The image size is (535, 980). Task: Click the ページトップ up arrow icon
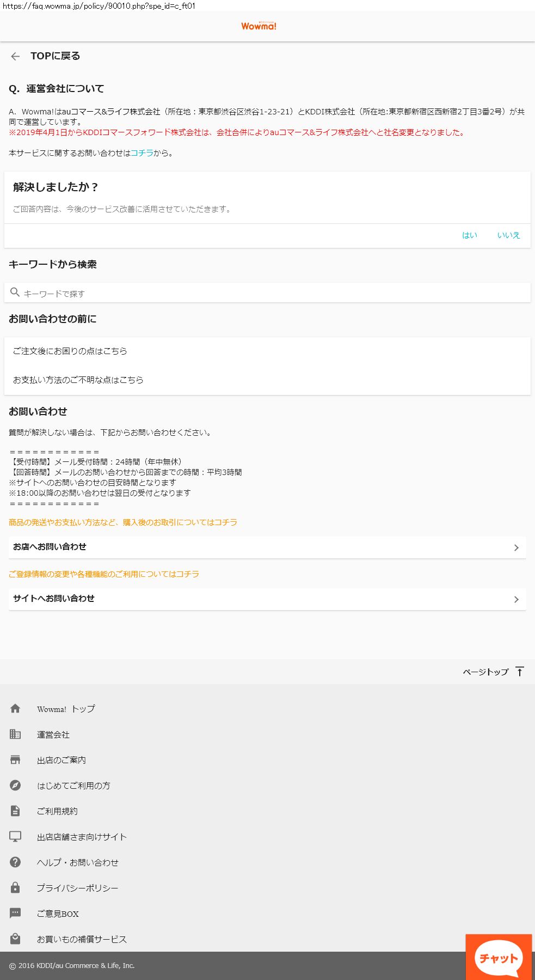(x=520, y=671)
